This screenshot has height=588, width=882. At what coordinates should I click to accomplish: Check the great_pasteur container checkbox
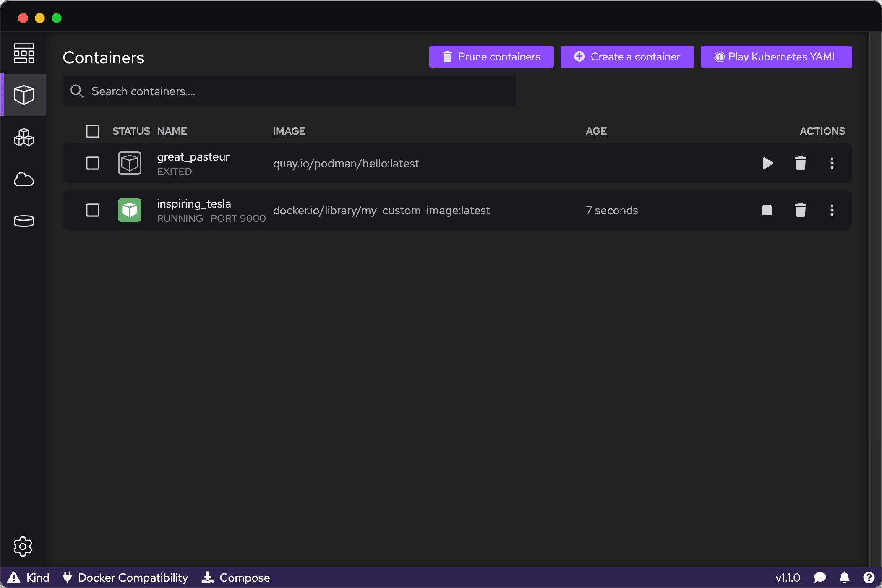(93, 163)
